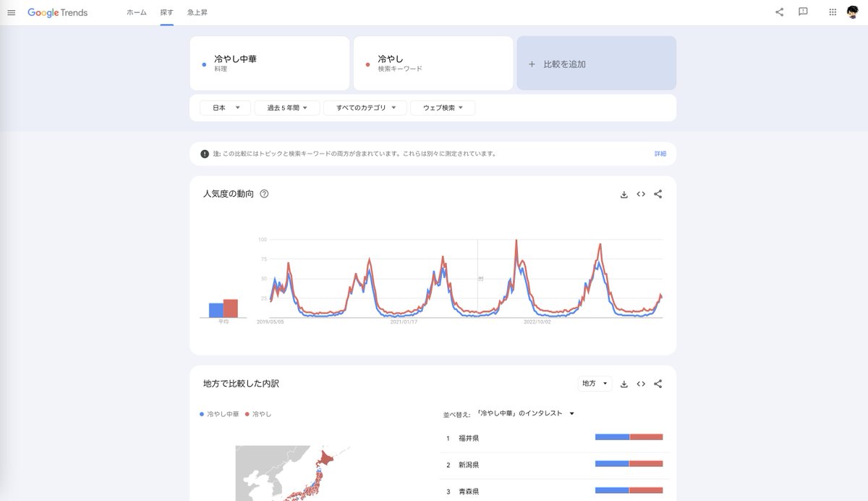Open embed code for trend chart
Image resolution: width=868 pixels, height=501 pixels.
point(641,194)
